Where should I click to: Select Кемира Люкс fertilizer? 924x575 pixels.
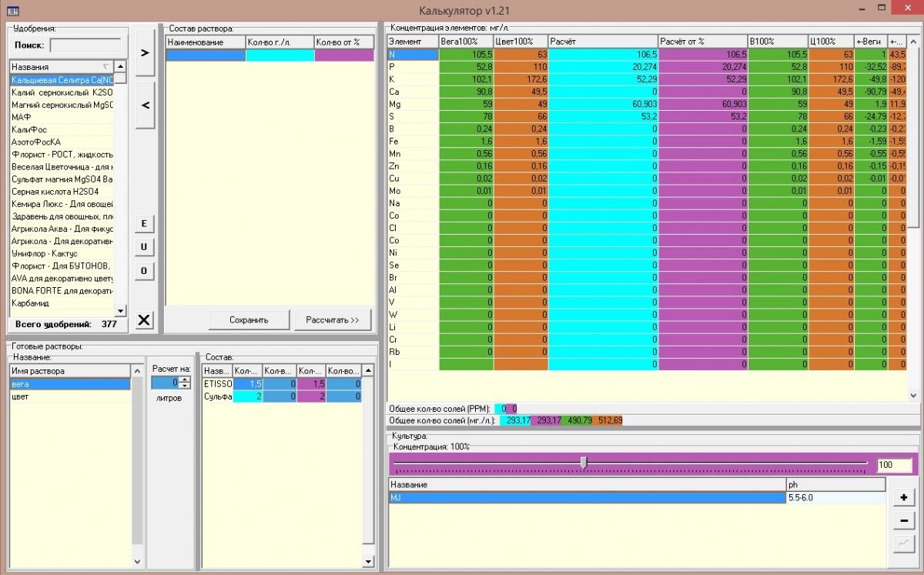coord(62,204)
